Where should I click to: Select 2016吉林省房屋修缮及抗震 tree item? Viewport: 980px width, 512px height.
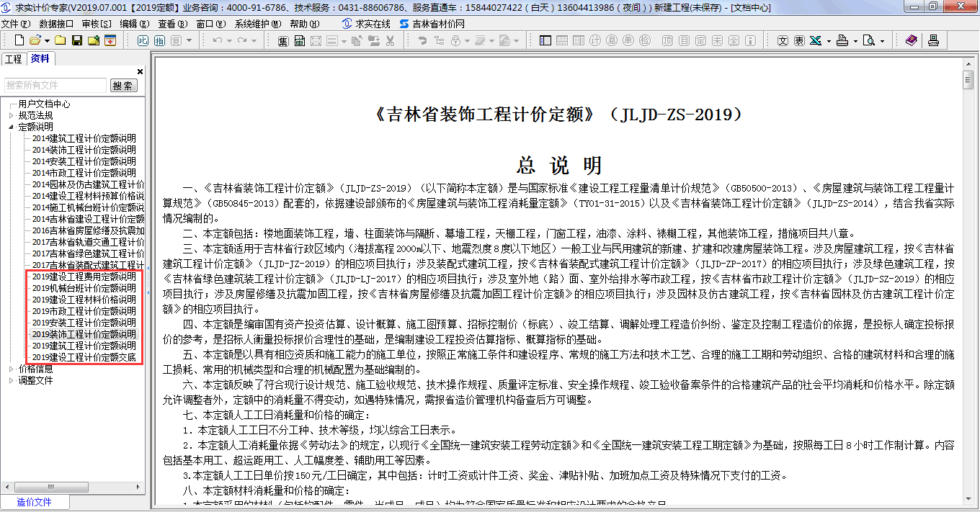point(88,230)
